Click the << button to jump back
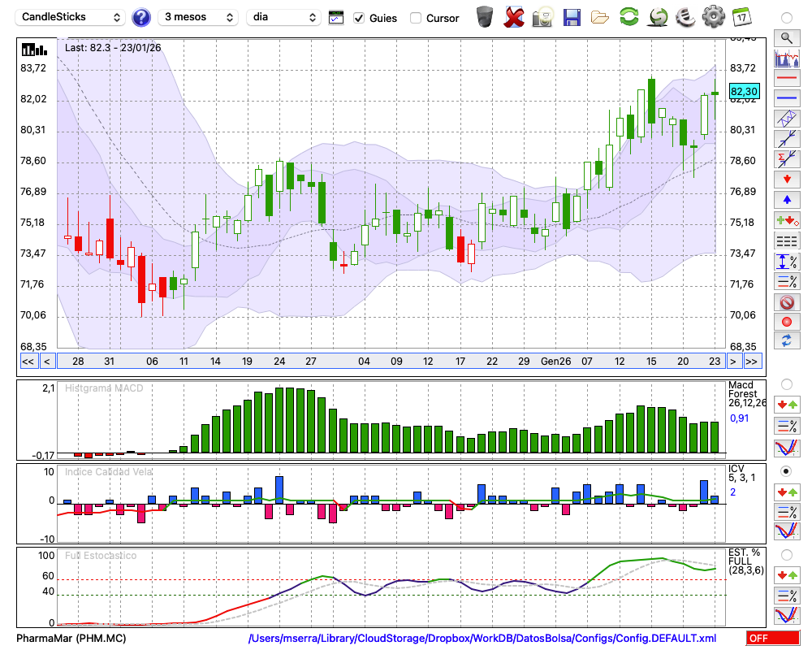812x650 pixels. point(28,362)
